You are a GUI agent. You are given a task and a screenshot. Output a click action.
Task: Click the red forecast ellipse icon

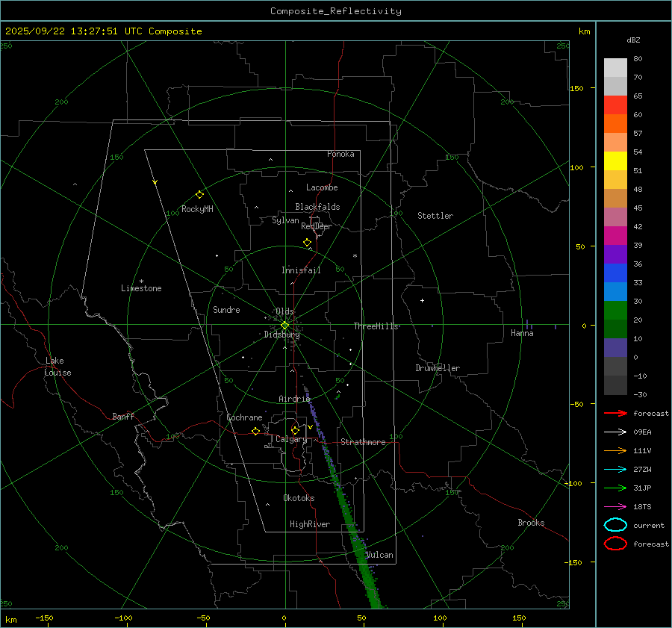click(615, 544)
